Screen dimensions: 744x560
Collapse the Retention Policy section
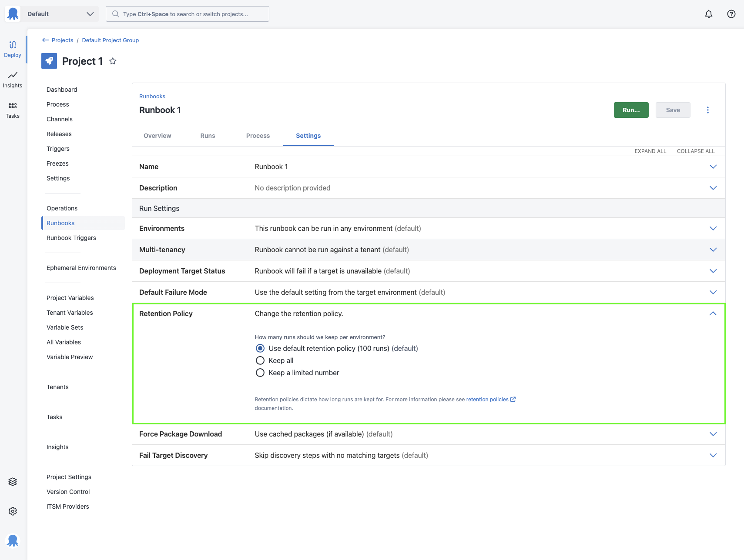[713, 313]
